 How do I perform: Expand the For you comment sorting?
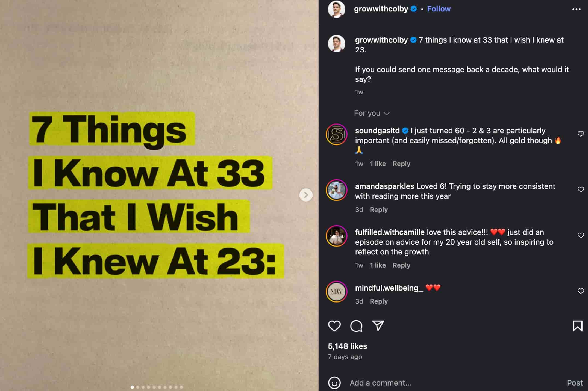[x=372, y=113]
